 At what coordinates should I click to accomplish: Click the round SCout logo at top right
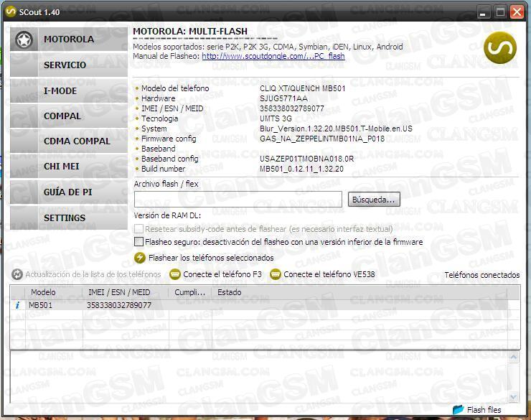tap(500, 48)
